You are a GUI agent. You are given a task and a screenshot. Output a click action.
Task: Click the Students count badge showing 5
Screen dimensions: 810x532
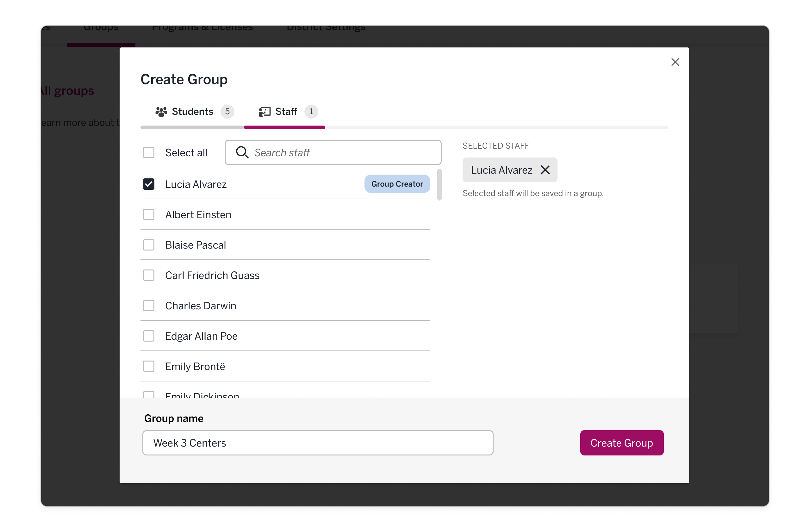pos(228,111)
